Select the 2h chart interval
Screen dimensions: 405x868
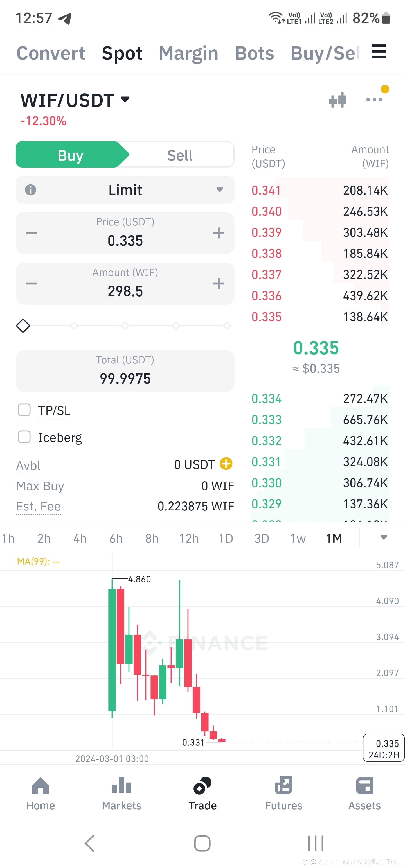pos(44,539)
